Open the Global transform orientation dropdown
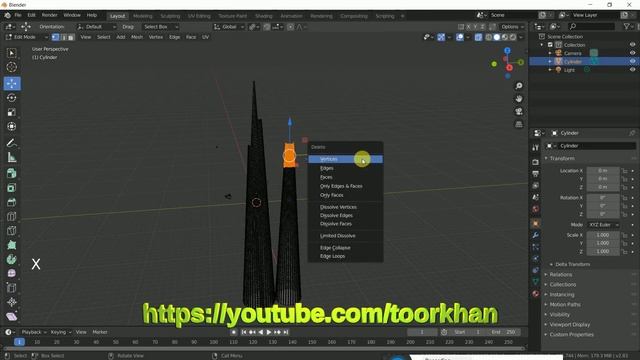This screenshot has width=640, height=360. click(229, 27)
